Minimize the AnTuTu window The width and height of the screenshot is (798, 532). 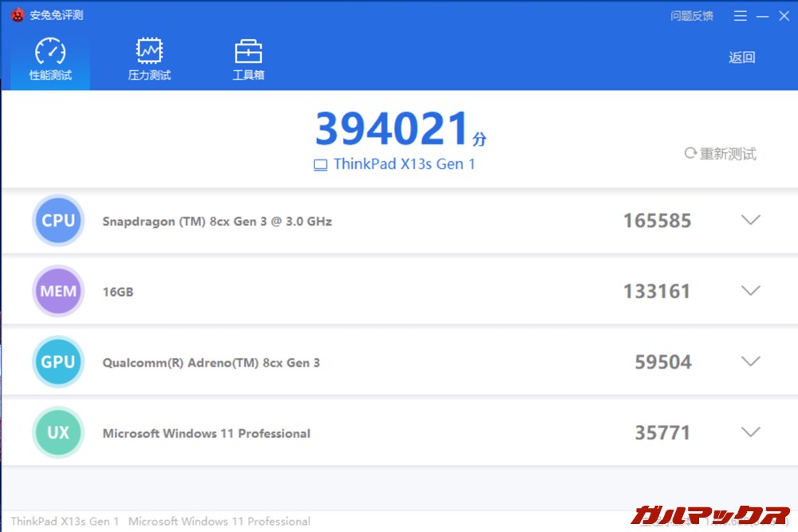(x=763, y=16)
